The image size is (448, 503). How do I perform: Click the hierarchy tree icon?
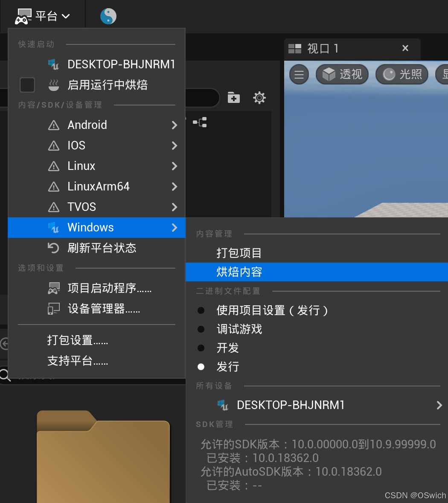(200, 122)
